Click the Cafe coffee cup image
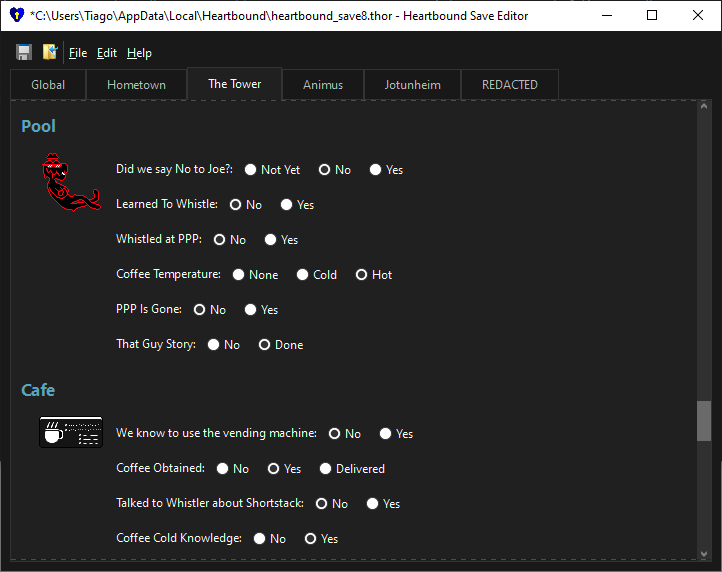The width and height of the screenshot is (722, 572). pyautogui.click(x=70, y=432)
